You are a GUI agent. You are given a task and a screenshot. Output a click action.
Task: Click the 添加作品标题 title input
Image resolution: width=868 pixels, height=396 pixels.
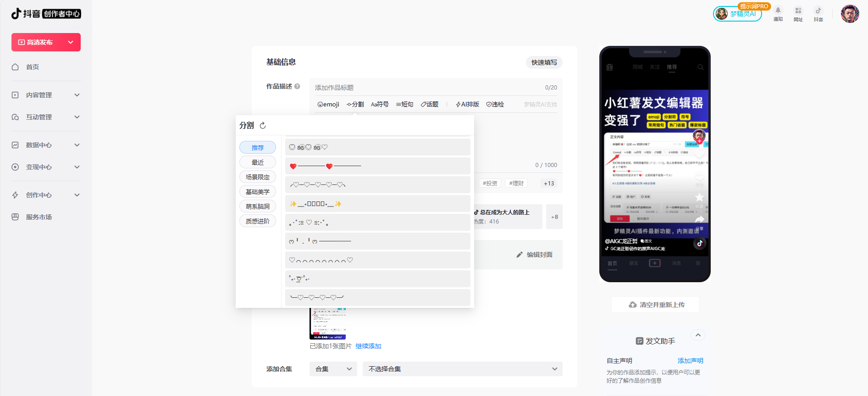pos(426,87)
